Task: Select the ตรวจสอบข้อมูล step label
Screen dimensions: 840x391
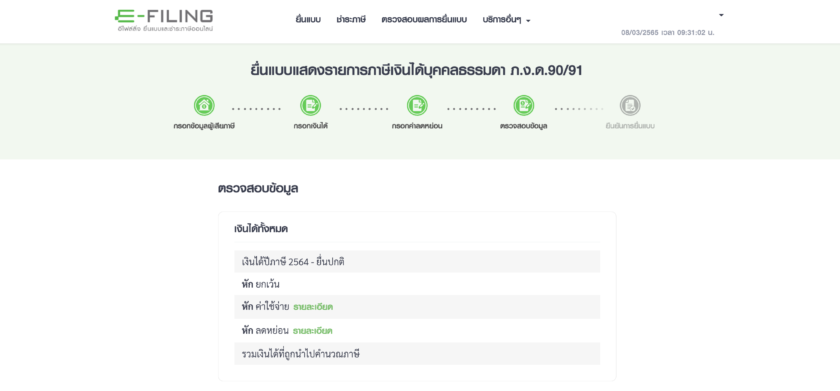Action: click(x=523, y=126)
